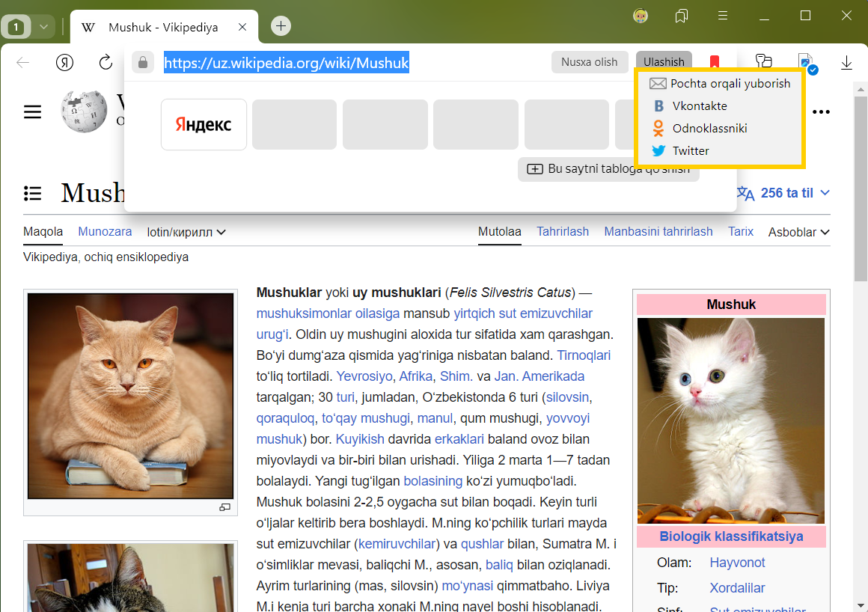Share page via Twitter
This screenshot has width=868, height=612.
[x=690, y=150]
